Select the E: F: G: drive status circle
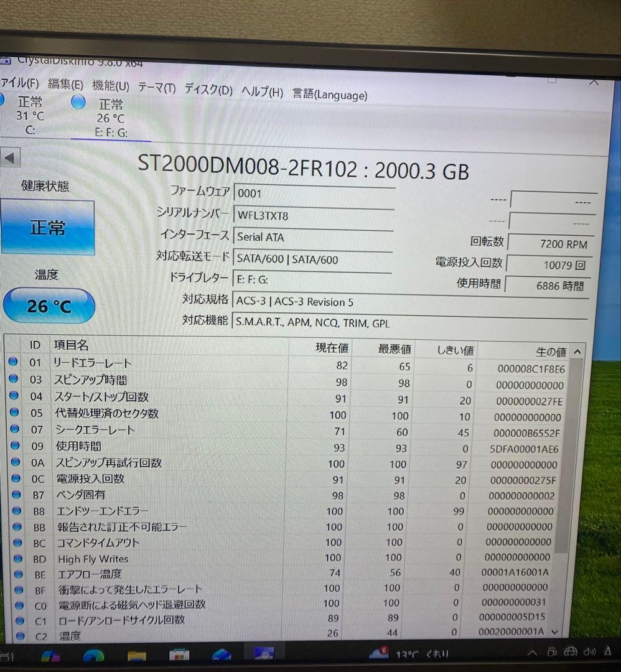 pos(78,102)
